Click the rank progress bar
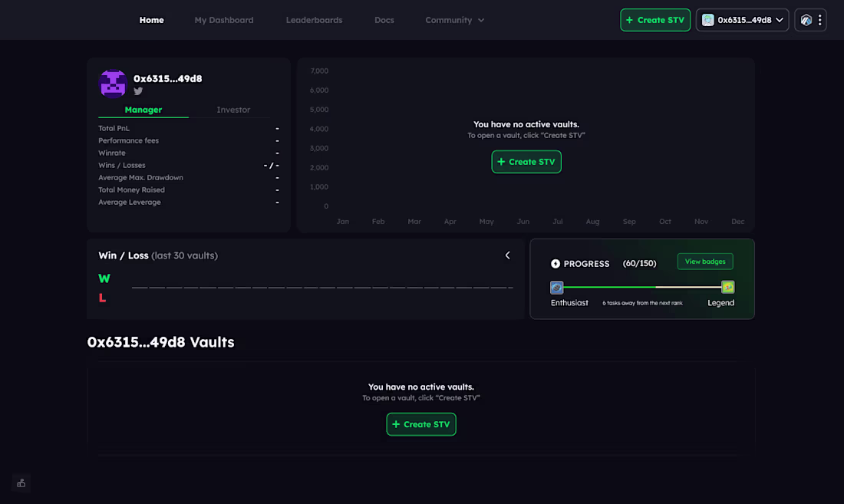This screenshot has width=844, height=504. tap(641, 286)
